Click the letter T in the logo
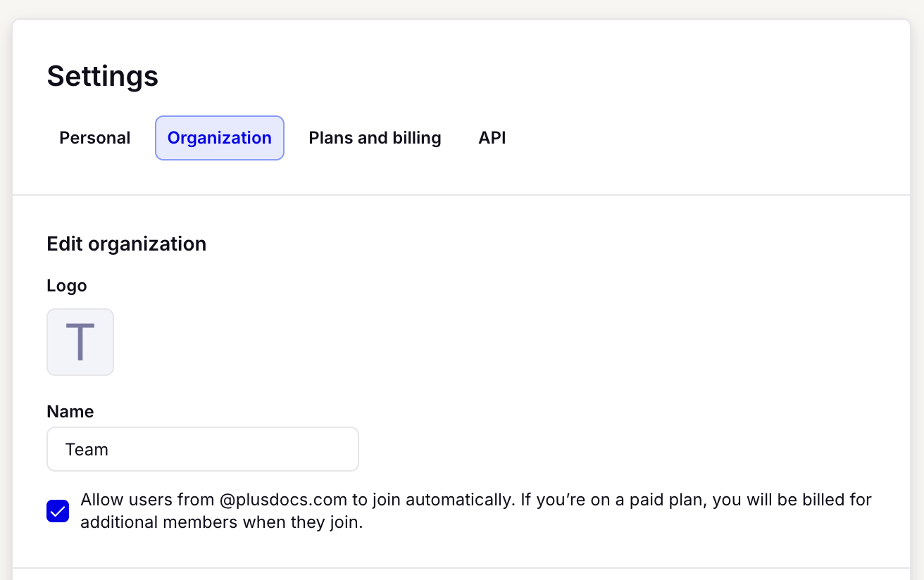 [80, 343]
